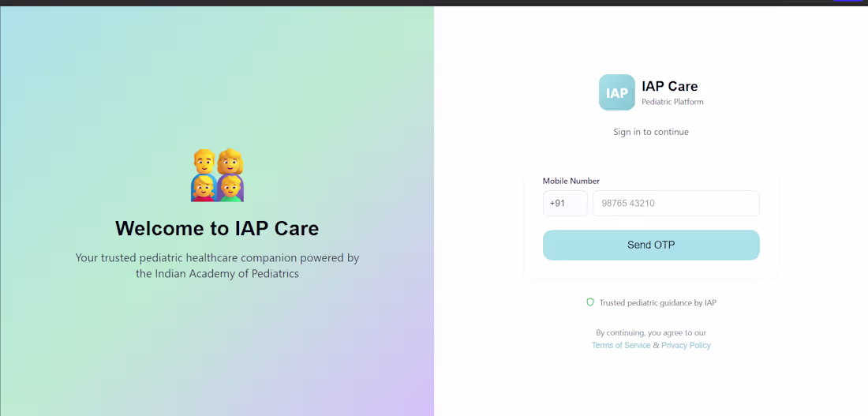Focus the mobile number input field

(676, 204)
